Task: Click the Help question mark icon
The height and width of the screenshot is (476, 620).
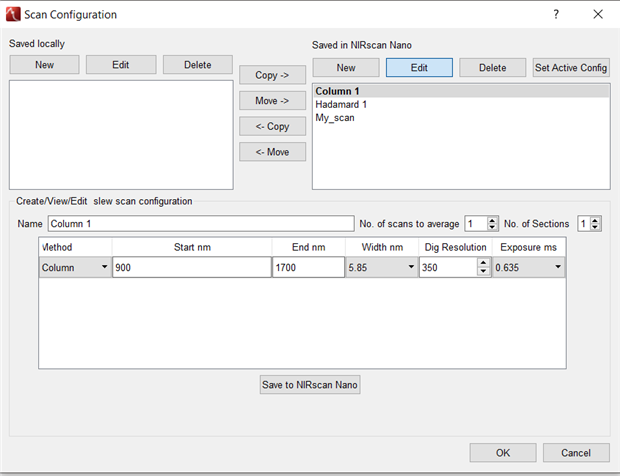Action: pyautogui.click(x=556, y=15)
